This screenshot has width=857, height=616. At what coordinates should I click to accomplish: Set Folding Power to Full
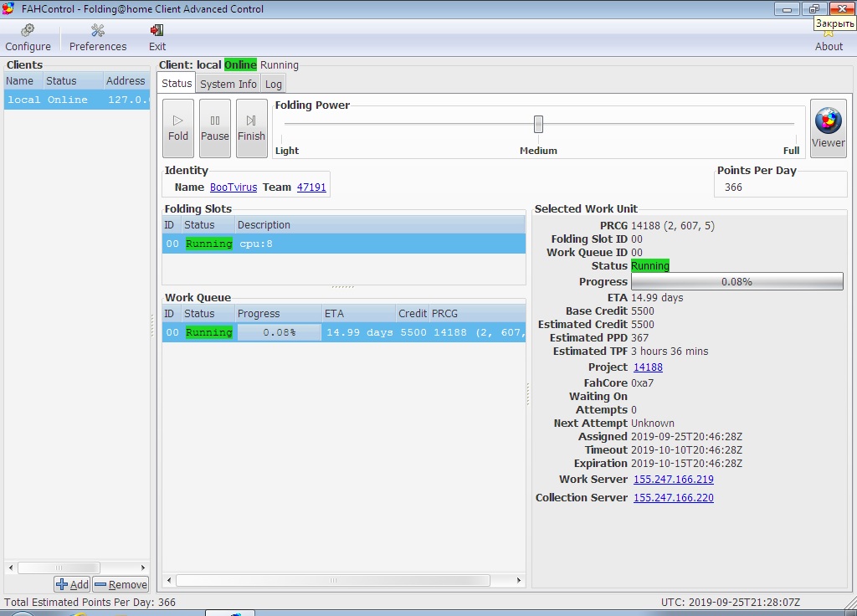(x=791, y=151)
